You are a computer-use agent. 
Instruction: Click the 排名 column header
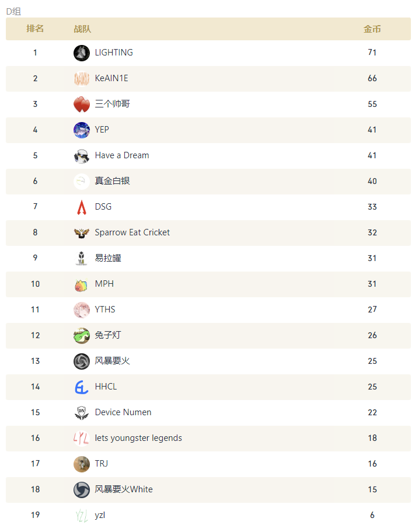coord(35,29)
